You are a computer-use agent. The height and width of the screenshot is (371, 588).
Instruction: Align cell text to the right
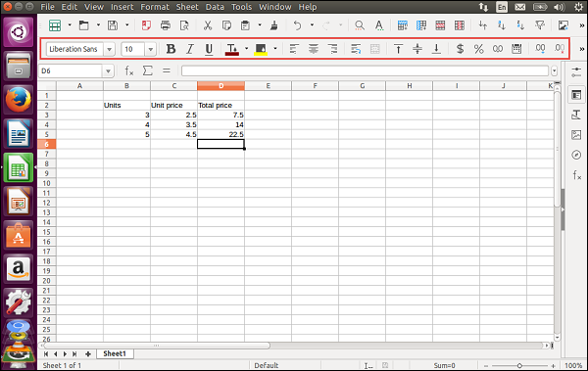(x=332, y=49)
